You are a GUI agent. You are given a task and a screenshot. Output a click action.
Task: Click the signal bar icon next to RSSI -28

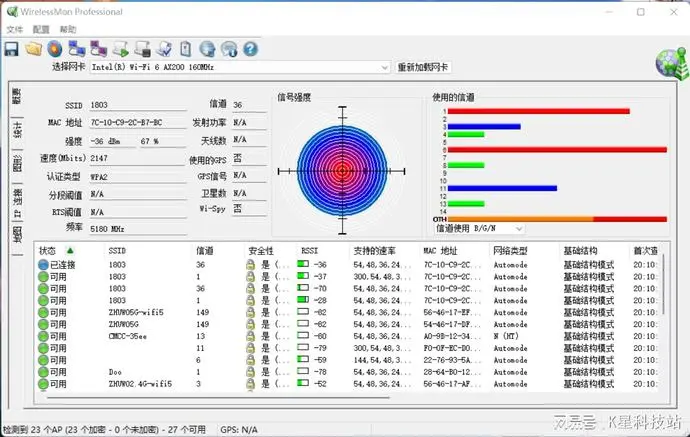coord(303,300)
